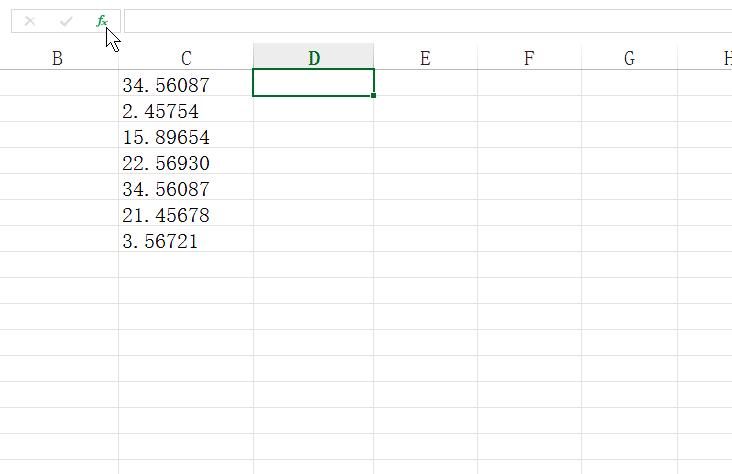Select column F header
The width and height of the screenshot is (732, 474).
tap(529, 58)
